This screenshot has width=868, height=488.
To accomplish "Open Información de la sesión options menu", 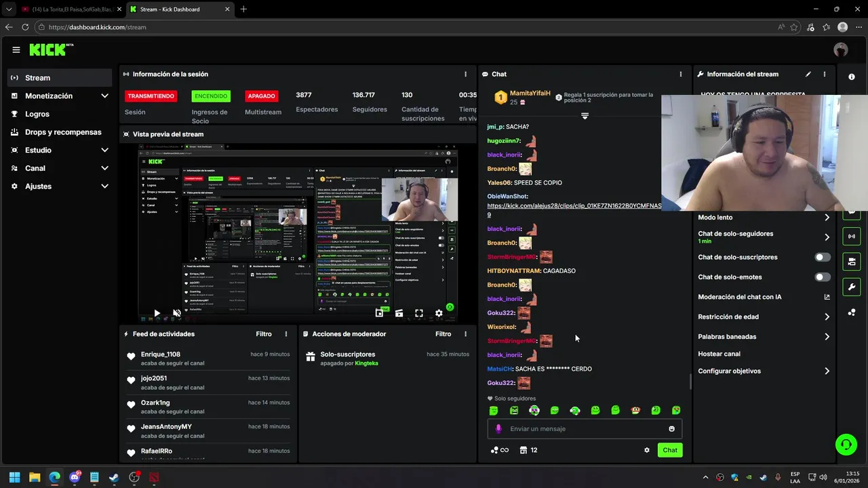I will [465, 74].
